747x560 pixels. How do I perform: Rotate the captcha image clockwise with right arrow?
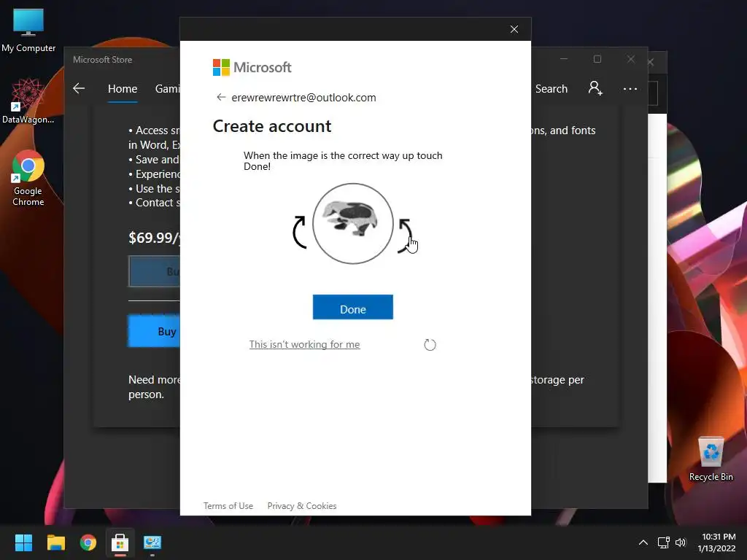coord(406,236)
